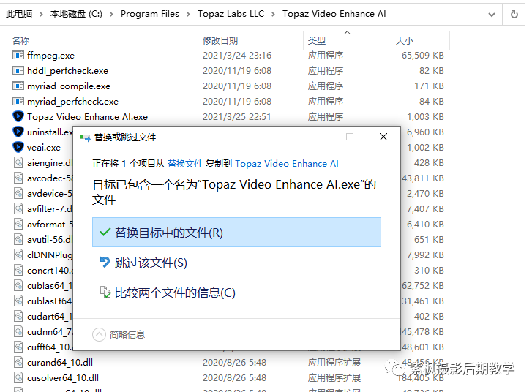Click the Topaz Video Enhance AI.exe shield icon

coord(18,116)
